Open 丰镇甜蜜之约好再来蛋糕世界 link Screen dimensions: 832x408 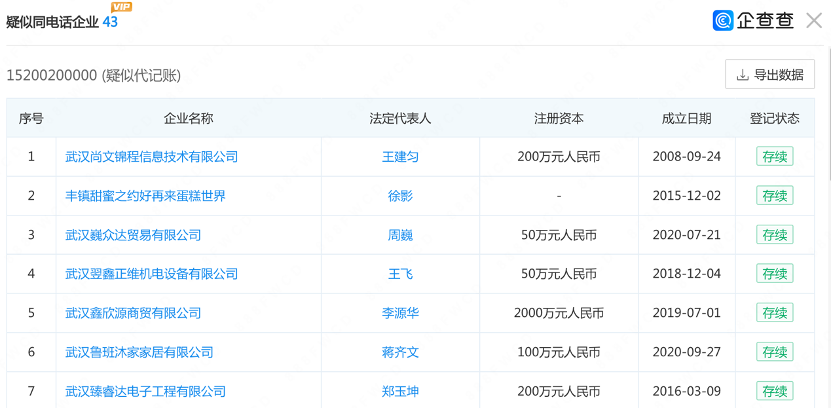[145, 196]
